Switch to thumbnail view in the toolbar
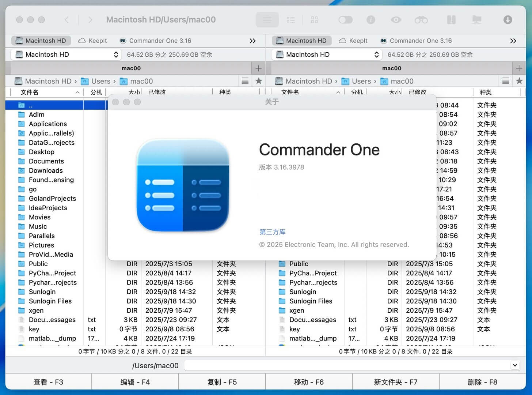The height and width of the screenshot is (395, 532). (x=314, y=20)
